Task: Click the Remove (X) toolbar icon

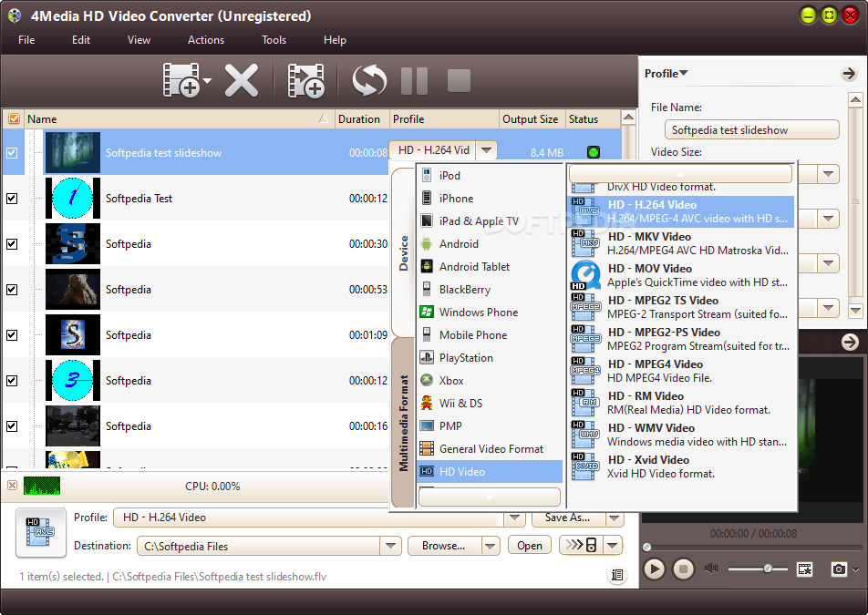Action: (242, 80)
